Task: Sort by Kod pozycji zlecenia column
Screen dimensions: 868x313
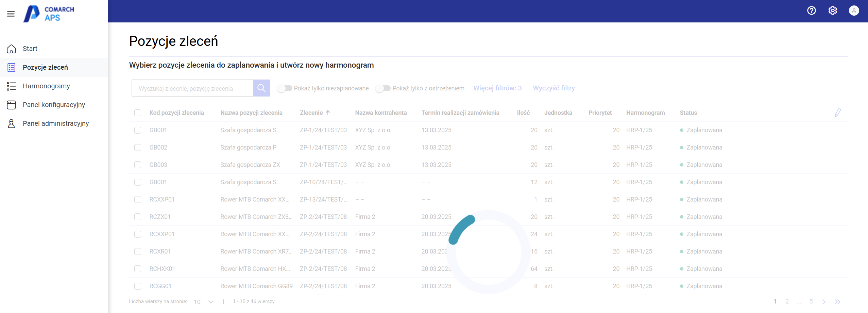Action: [176, 113]
